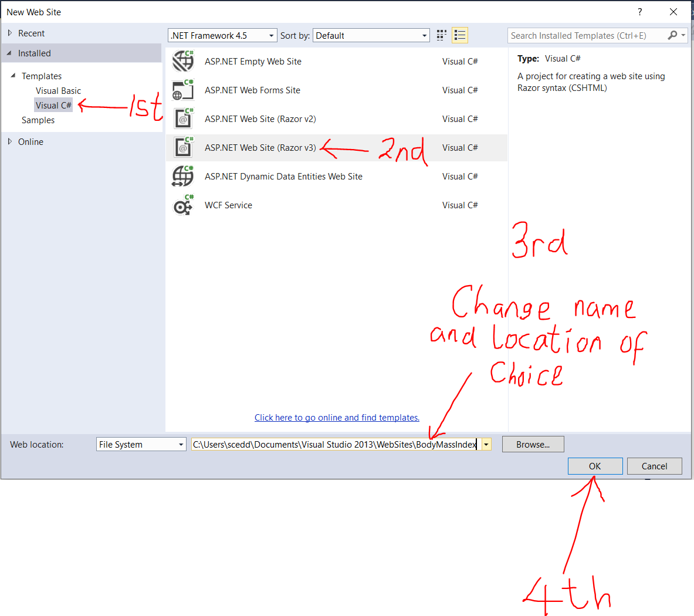The width and height of the screenshot is (694, 616).
Task: Choose the ASP.NET Web Site (Razor v2) icon
Action: 183,119
